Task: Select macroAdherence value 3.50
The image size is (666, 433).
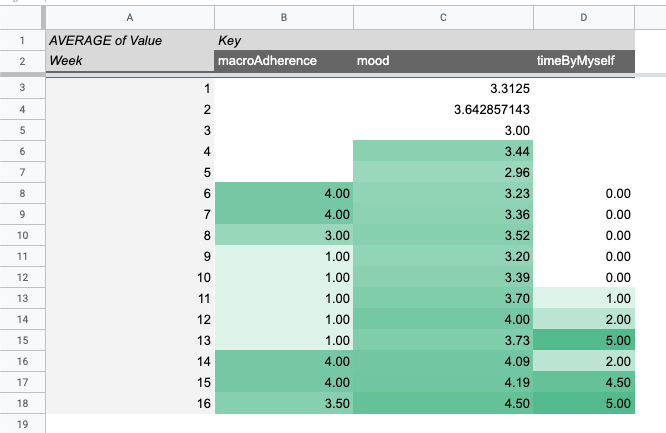Action: 284,403
